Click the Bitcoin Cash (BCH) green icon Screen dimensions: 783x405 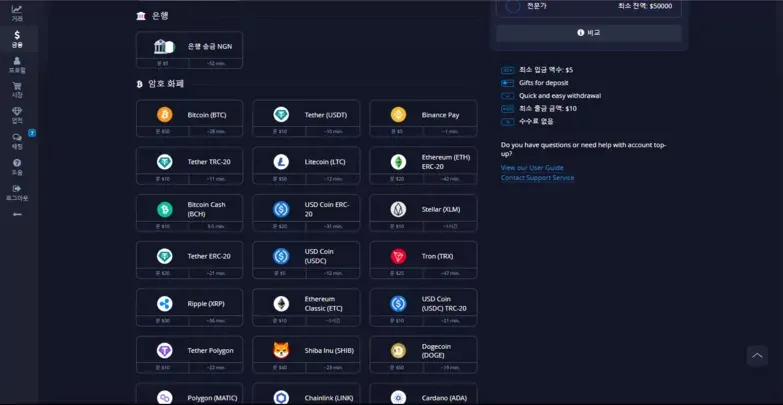pyautogui.click(x=165, y=209)
